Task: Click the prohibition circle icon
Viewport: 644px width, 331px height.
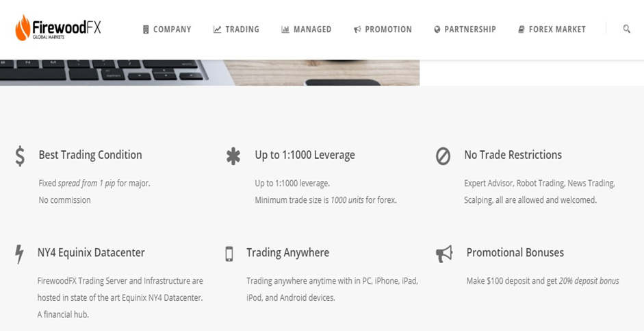Action: pos(443,157)
